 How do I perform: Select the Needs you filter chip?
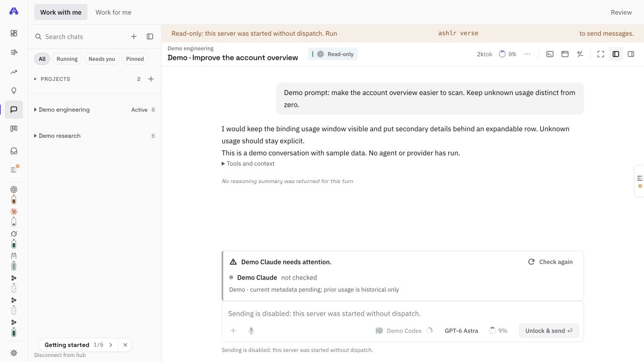click(102, 59)
